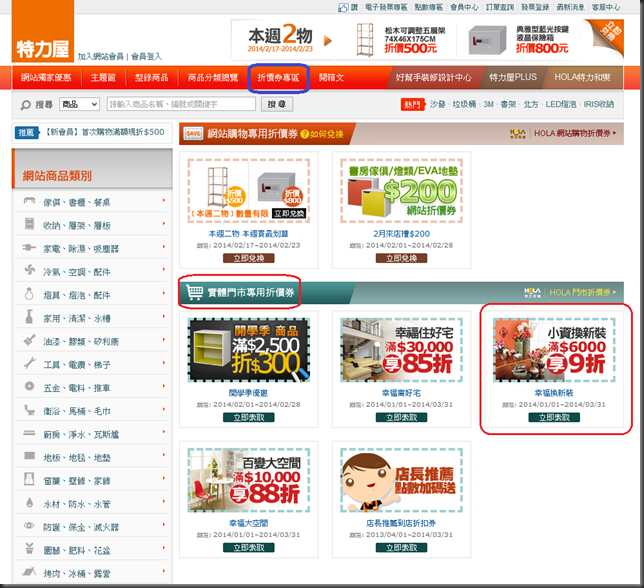Open the 客服中心 top link
Viewport: 644px width, 588px height.
point(606,7)
